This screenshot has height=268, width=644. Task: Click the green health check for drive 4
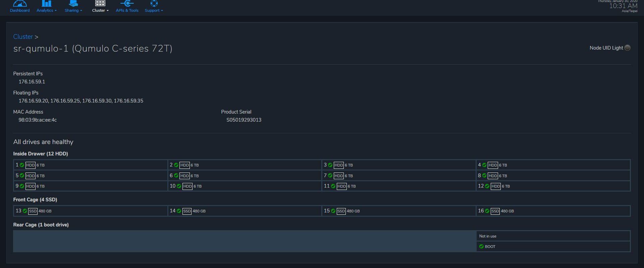pos(484,165)
